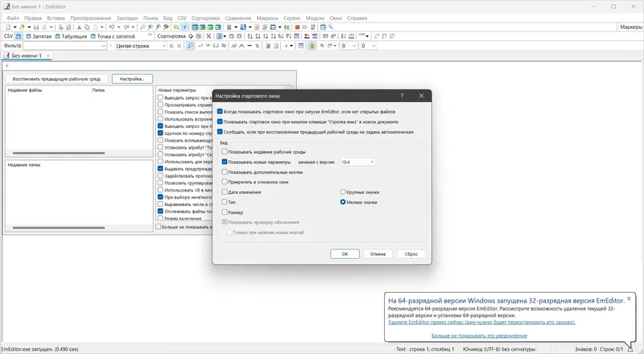Click 'Восстановить предыдущую рабочую среду' button
Viewport: 644px width, 354px height.
(x=56, y=79)
